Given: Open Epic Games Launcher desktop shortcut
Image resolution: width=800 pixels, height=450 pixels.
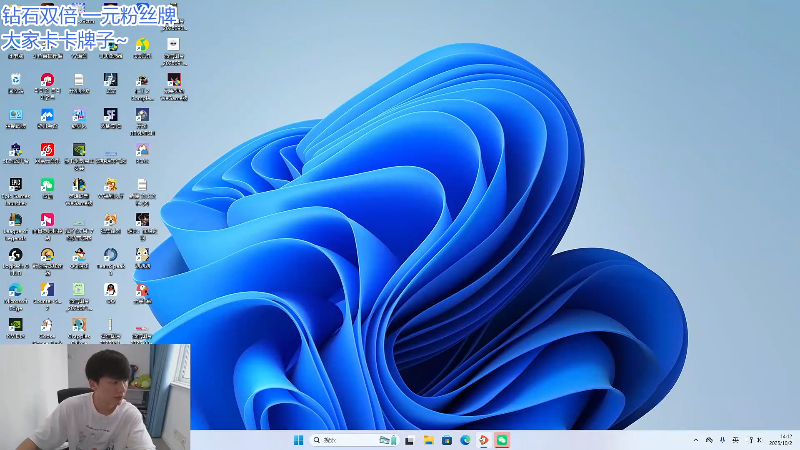Looking at the screenshot, I should point(15,185).
